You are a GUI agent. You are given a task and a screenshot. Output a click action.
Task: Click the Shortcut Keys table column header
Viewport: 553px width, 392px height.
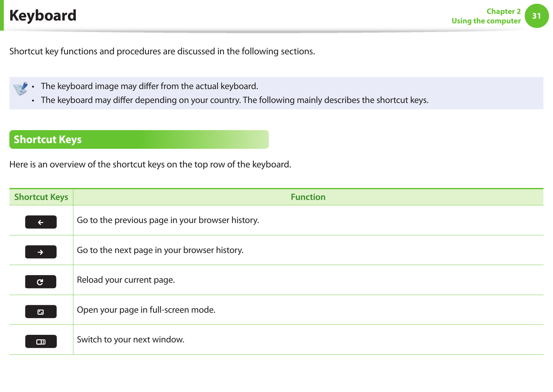click(41, 197)
